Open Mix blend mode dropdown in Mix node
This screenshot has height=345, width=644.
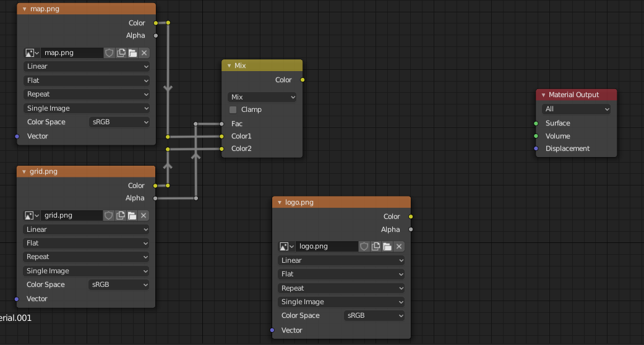pyautogui.click(x=262, y=97)
